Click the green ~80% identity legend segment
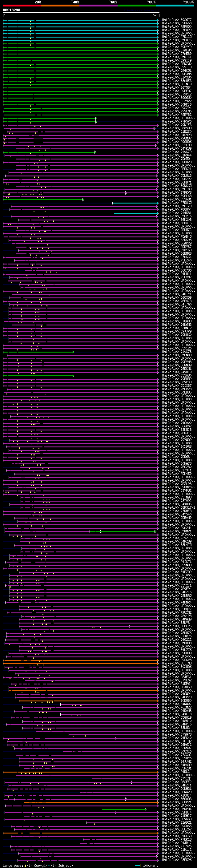The width and height of the screenshot is (197, 868). 137,6
